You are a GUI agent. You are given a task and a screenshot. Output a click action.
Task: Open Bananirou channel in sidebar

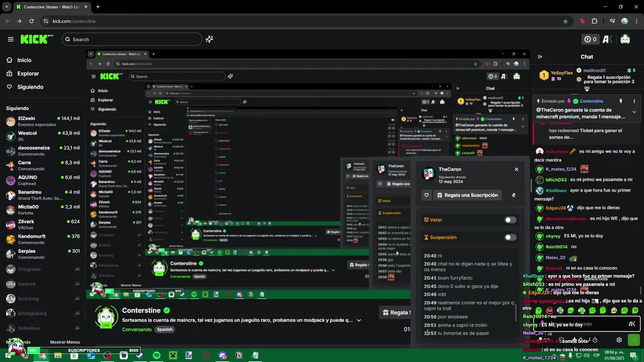pos(43,195)
